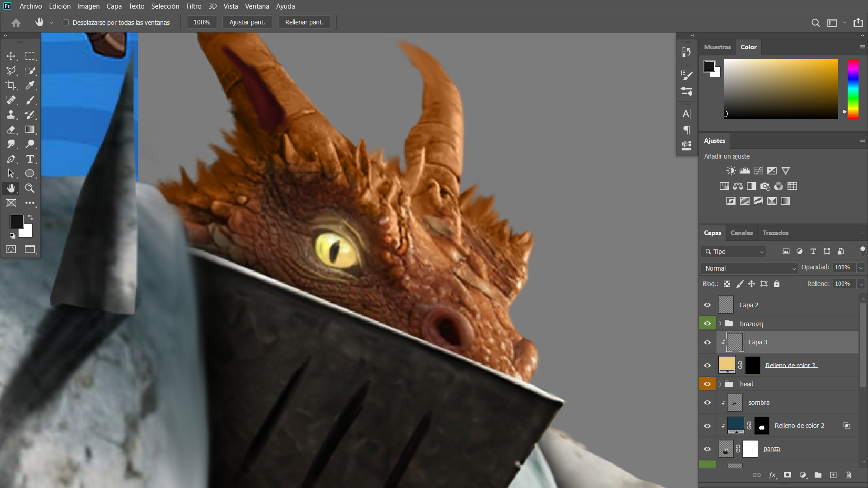868x488 pixels.
Task: Select the History Brush tool
Action: point(30,115)
